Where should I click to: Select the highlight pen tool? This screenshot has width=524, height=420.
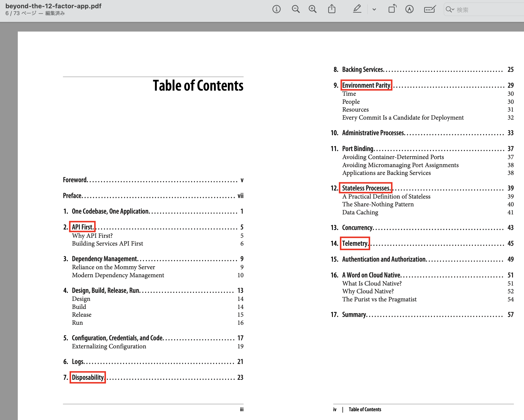(x=357, y=9)
